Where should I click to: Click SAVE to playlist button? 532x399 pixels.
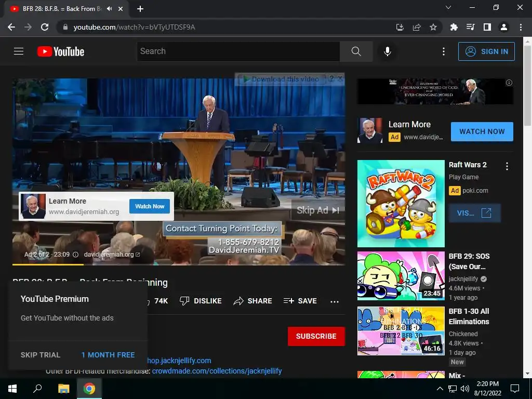[x=300, y=301]
